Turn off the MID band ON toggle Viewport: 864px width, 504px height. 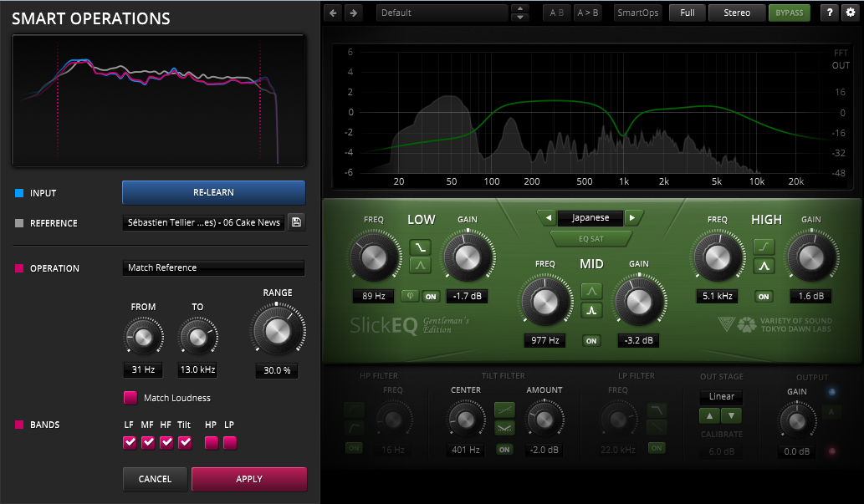tap(591, 340)
